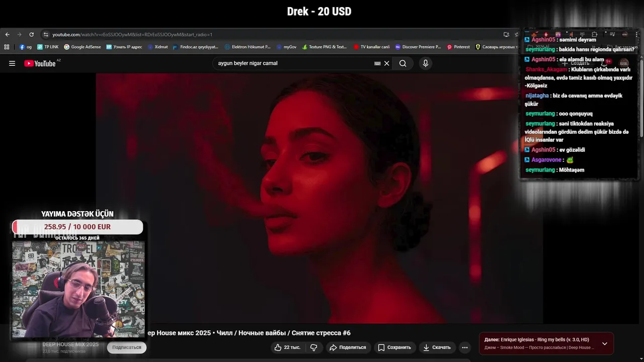644x362 pixels.
Task: Open the browser apps grid icon
Action: 7,47
